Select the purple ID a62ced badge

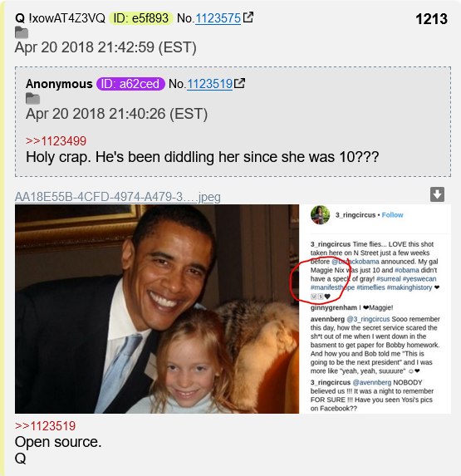click(x=130, y=84)
